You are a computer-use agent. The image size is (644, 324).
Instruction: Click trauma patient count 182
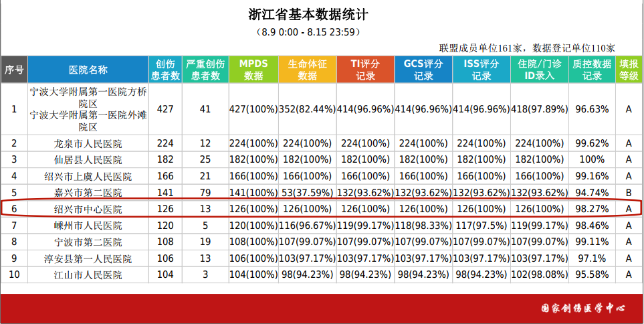click(x=165, y=159)
